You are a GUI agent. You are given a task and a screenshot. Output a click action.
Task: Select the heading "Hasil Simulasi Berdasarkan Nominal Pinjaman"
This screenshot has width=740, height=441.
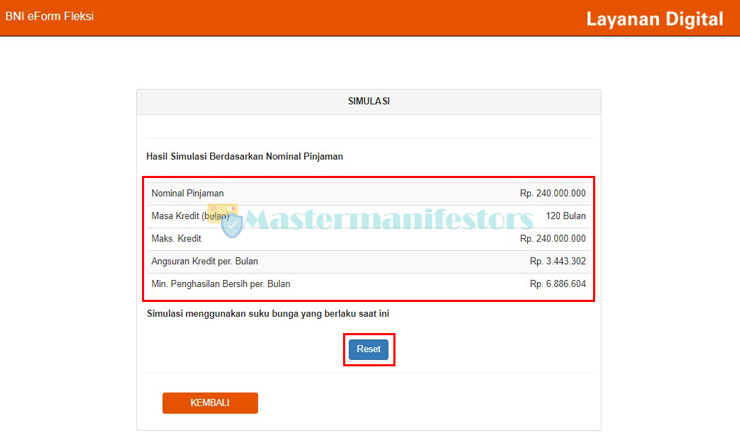coord(244,156)
